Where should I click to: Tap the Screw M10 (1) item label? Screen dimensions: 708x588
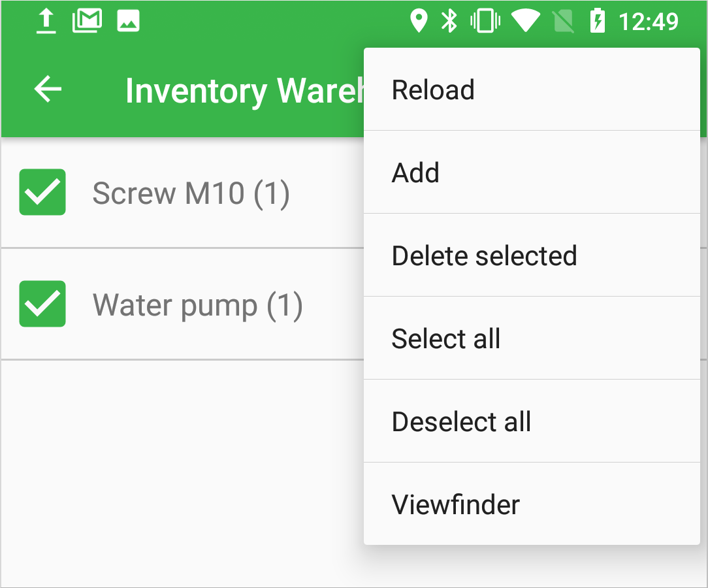191,193
